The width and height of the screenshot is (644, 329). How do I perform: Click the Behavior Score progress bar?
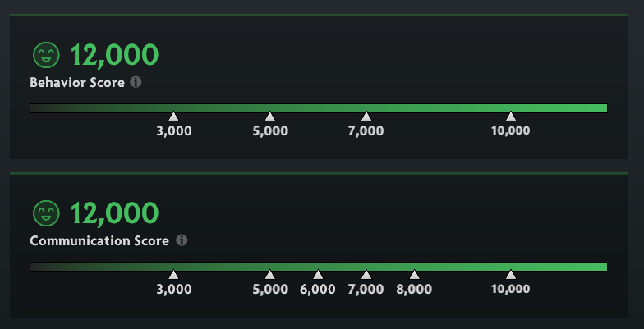(x=318, y=108)
